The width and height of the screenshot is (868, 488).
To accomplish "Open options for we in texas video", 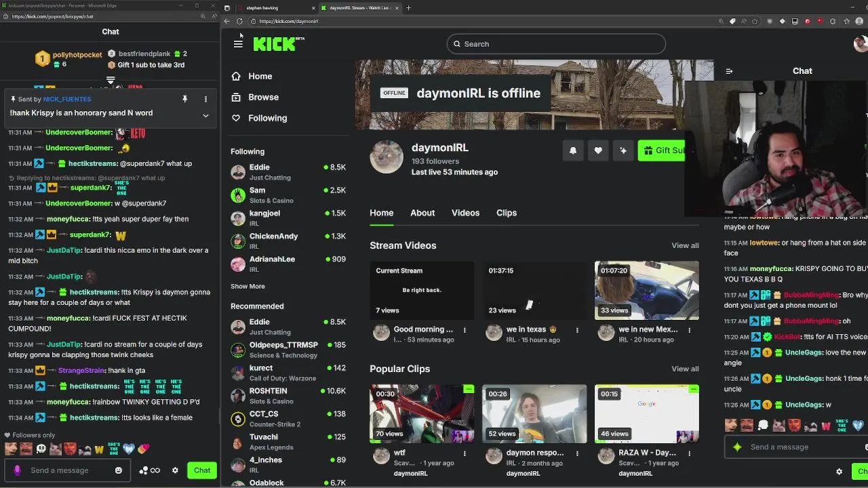I will (577, 330).
